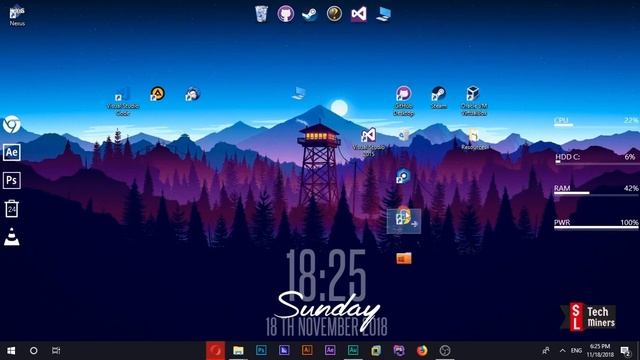The width and height of the screenshot is (640, 360).
Task: Launch Photoshop from the left sidebar
Action: click(x=11, y=180)
